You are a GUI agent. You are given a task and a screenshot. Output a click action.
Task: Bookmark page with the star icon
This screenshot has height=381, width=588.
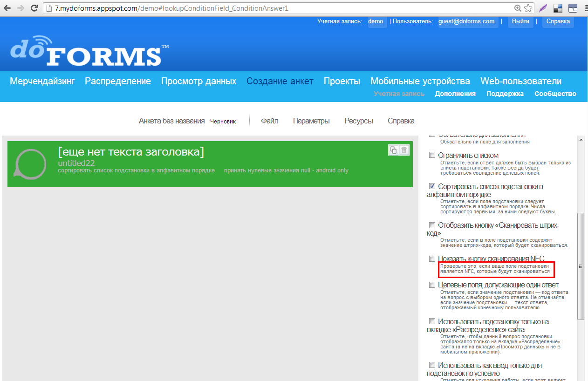528,8
